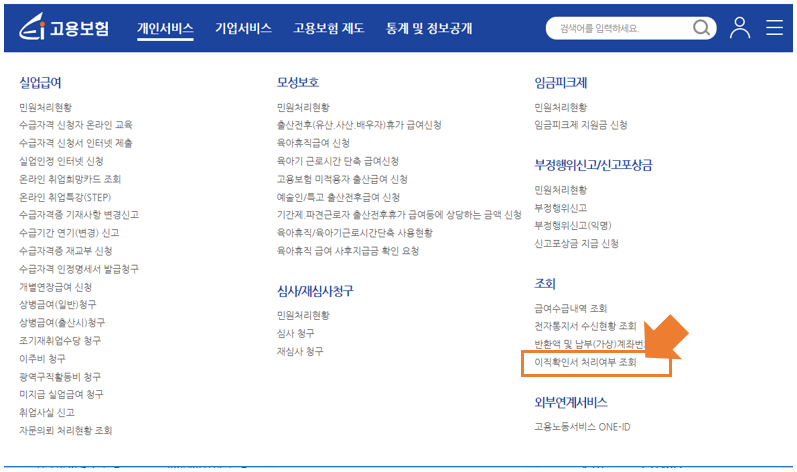Select 고용보험 미적용자 출산급여 신청
797x472 pixels.
coord(342,179)
